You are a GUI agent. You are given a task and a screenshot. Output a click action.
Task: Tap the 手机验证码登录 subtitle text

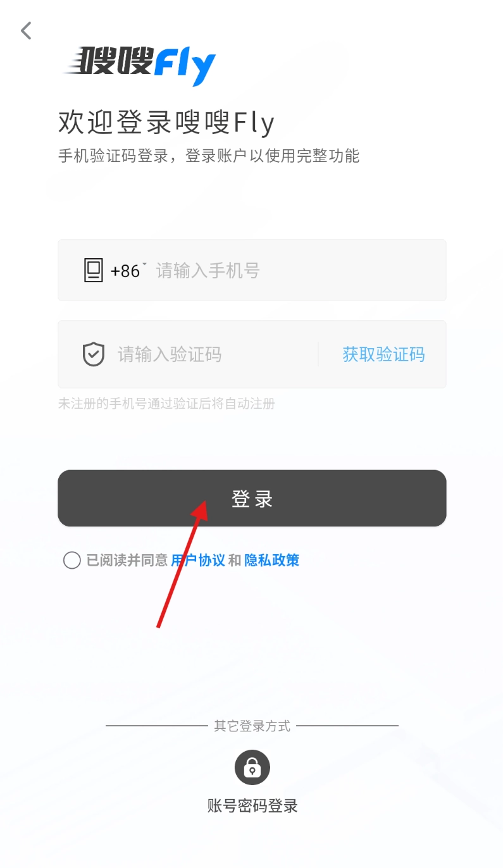(113, 156)
